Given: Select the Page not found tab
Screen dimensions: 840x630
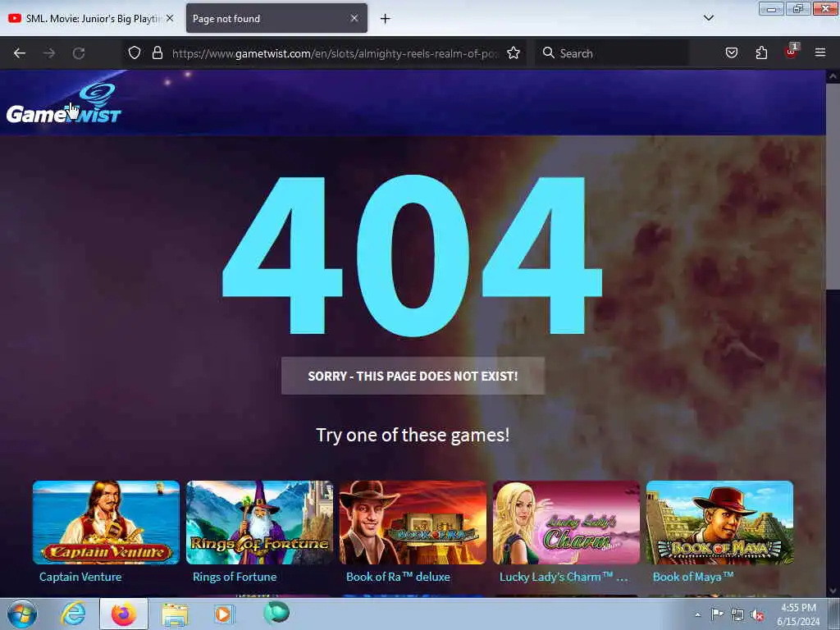Looking at the screenshot, I should pos(276,18).
